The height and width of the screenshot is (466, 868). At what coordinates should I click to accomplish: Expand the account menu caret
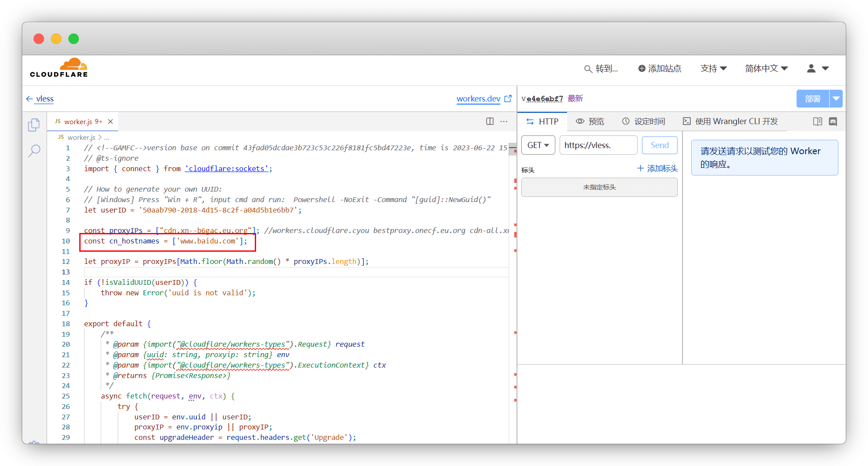point(825,68)
